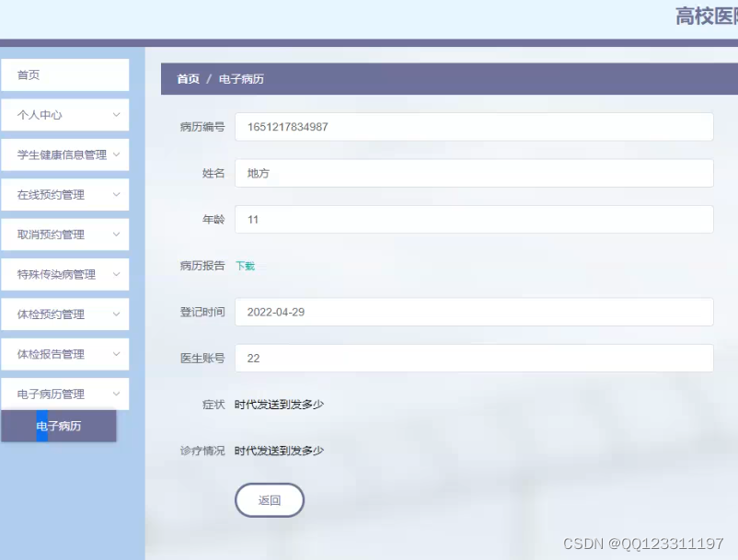Click the 诊疗情况 label
738x560 pixels.
tap(202, 451)
